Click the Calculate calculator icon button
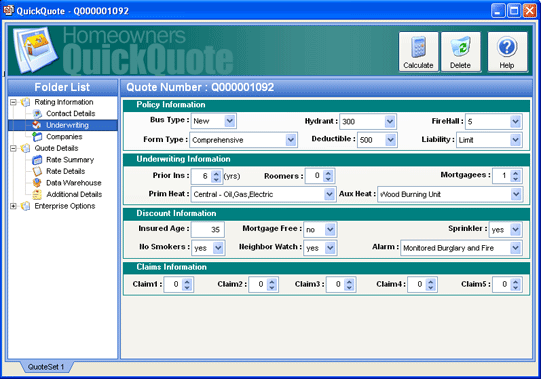 click(418, 52)
